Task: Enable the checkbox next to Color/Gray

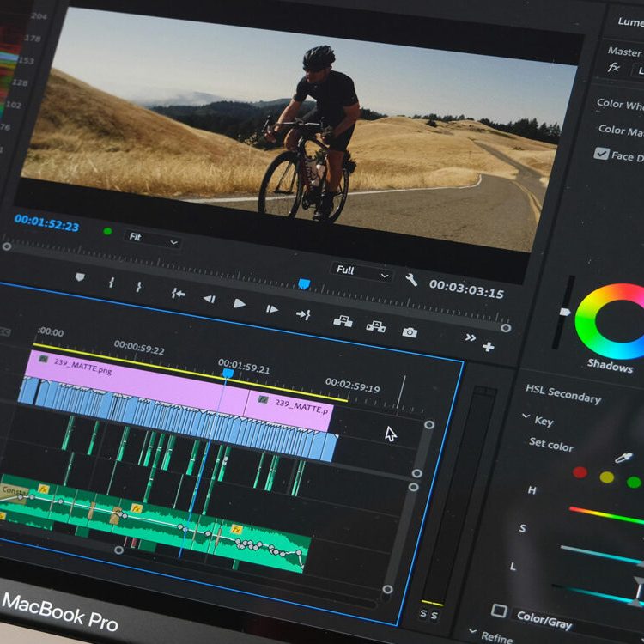Action: (499, 611)
